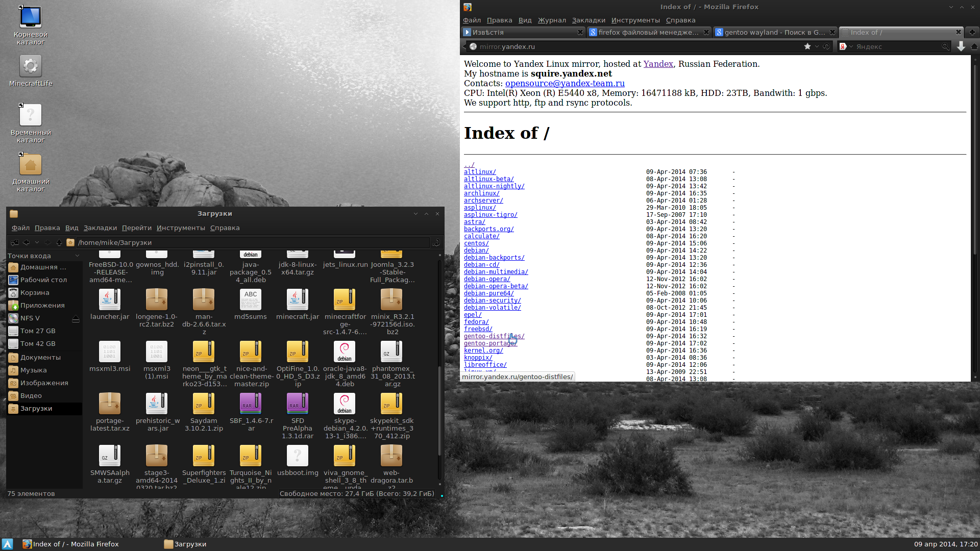
Task: Select oracle-java8-jdk deb package icon
Action: pos(344,352)
